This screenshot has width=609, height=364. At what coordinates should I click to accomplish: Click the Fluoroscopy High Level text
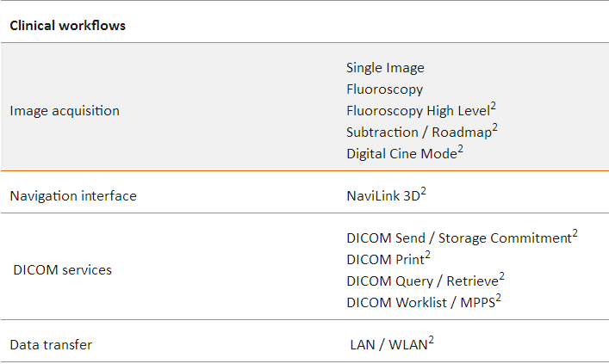[417, 111]
